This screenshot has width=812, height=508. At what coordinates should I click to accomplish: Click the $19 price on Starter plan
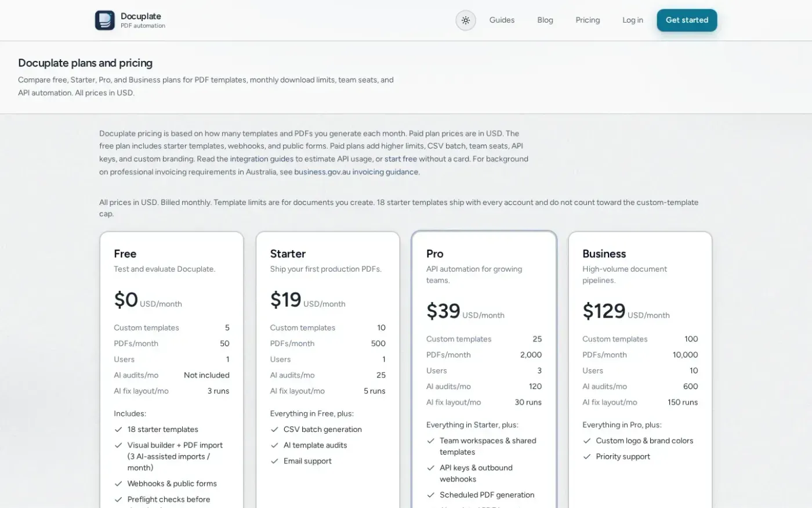(285, 300)
